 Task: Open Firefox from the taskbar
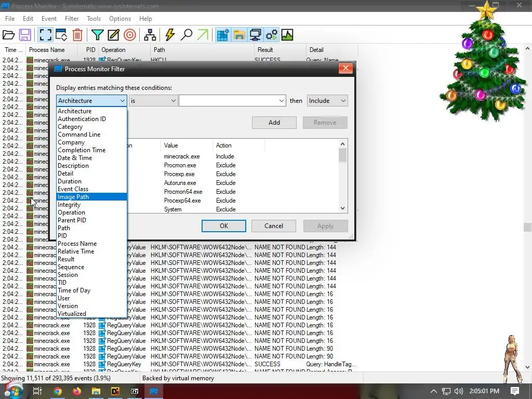point(77,391)
